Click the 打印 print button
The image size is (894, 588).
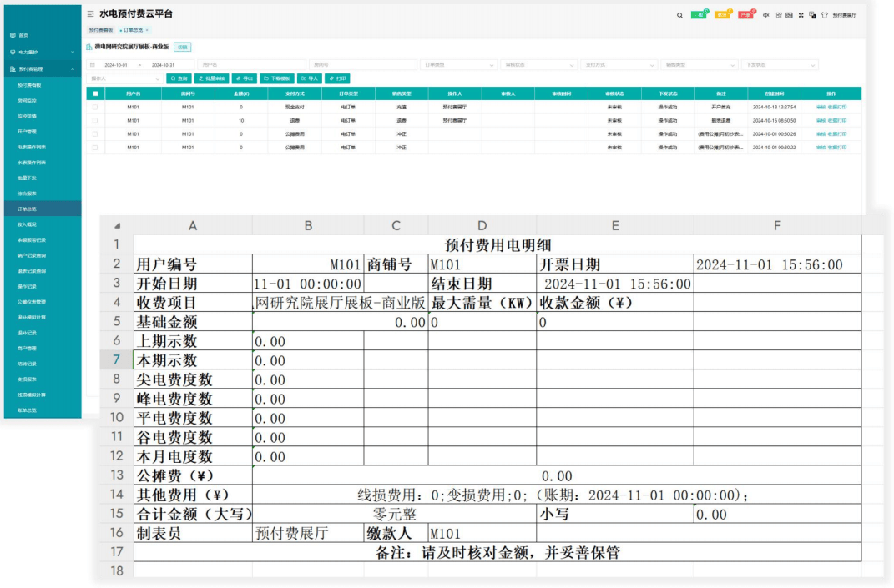point(337,78)
